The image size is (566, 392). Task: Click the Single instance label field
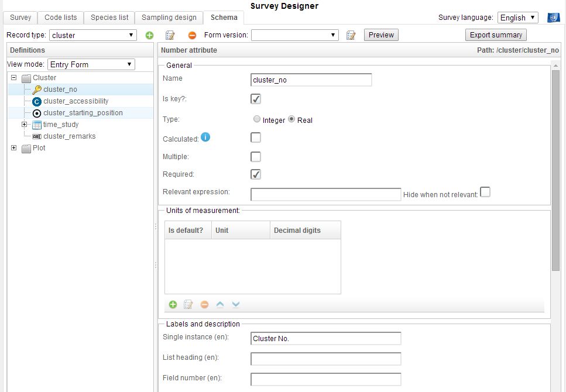click(326, 339)
